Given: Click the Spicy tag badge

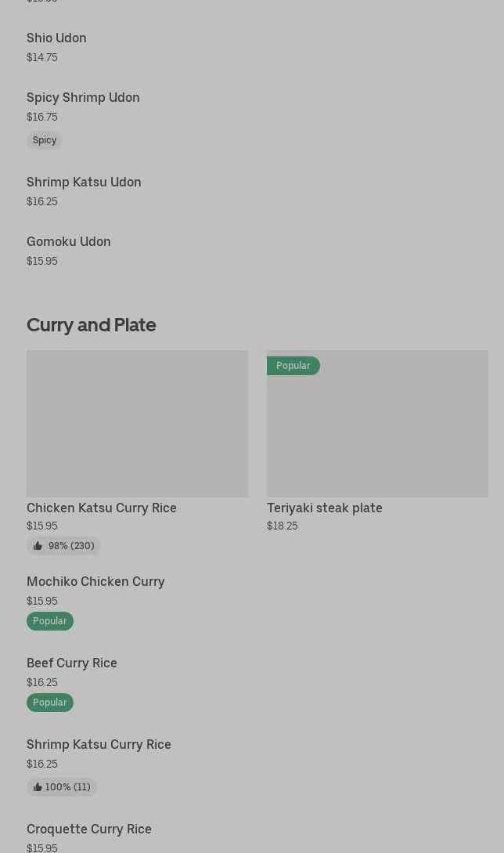Looking at the screenshot, I should [x=45, y=140].
